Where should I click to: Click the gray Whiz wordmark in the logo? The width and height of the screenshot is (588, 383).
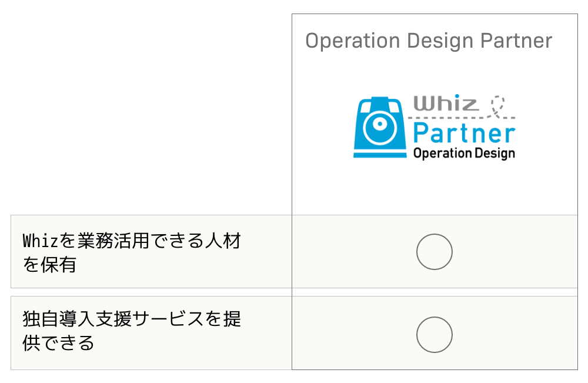pyautogui.click(x=446, y=103)
